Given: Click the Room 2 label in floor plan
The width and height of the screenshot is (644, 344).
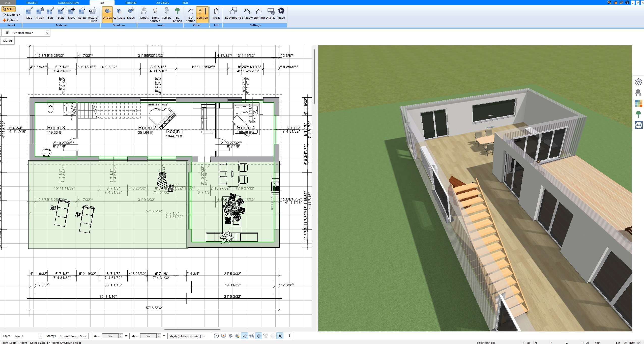Looking at the screenshot, I should click(x=147, y=128).
